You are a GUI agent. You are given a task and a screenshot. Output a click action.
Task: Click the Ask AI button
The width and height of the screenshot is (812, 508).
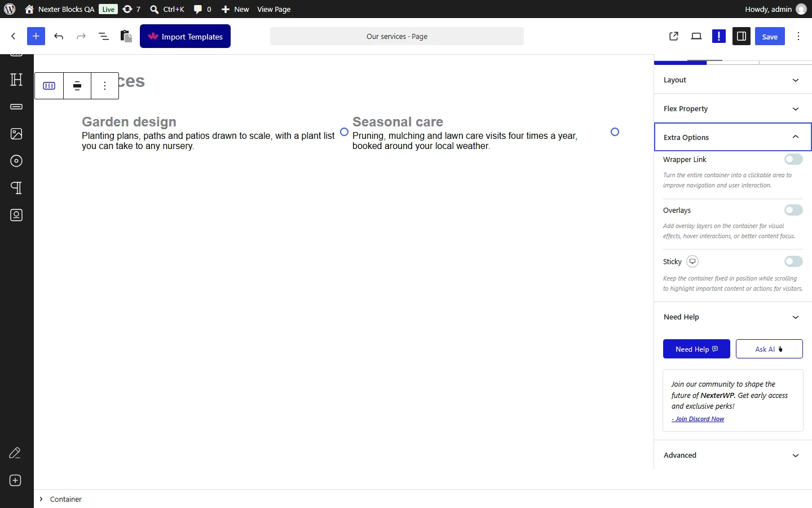tap(769, 349)
